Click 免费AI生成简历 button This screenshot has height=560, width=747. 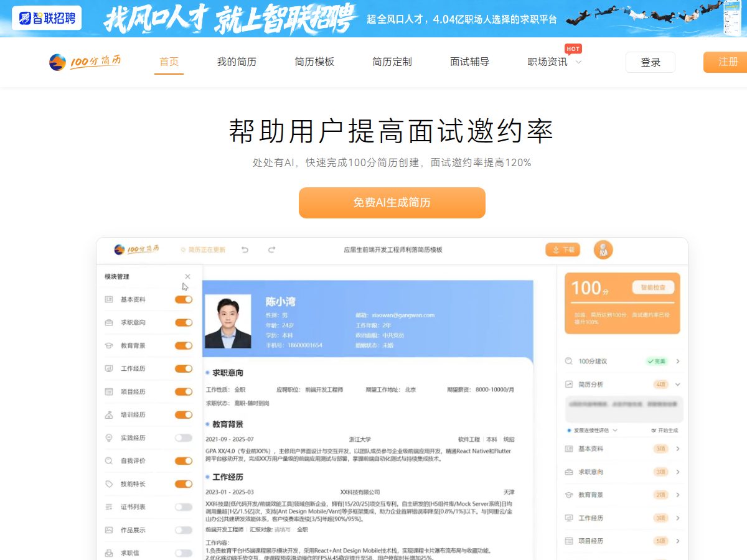click(x=392, y=203)
